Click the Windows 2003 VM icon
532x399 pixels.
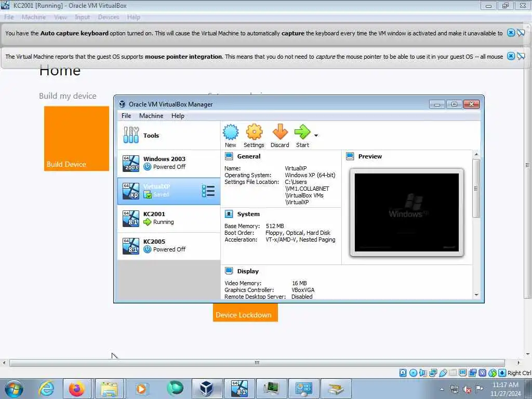131,163
